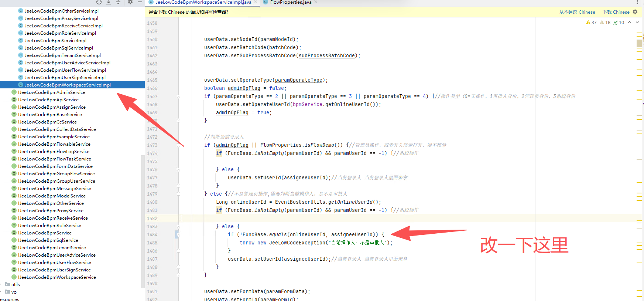Open the spellchecker notification settings gear
Screen dimensions: 644x301
pos(635,12)
